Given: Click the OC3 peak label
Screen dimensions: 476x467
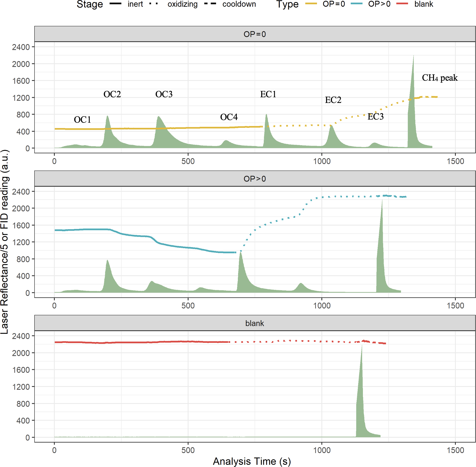Looking at the screenshot, I should click(164, 94).
